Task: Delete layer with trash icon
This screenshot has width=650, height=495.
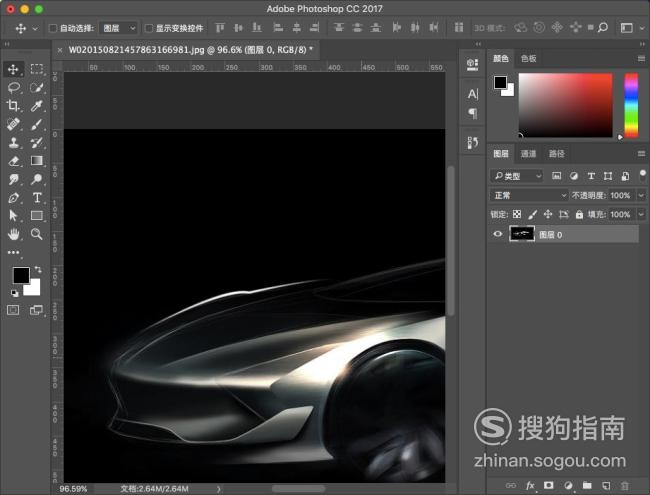Action: (x=624, y=485)
